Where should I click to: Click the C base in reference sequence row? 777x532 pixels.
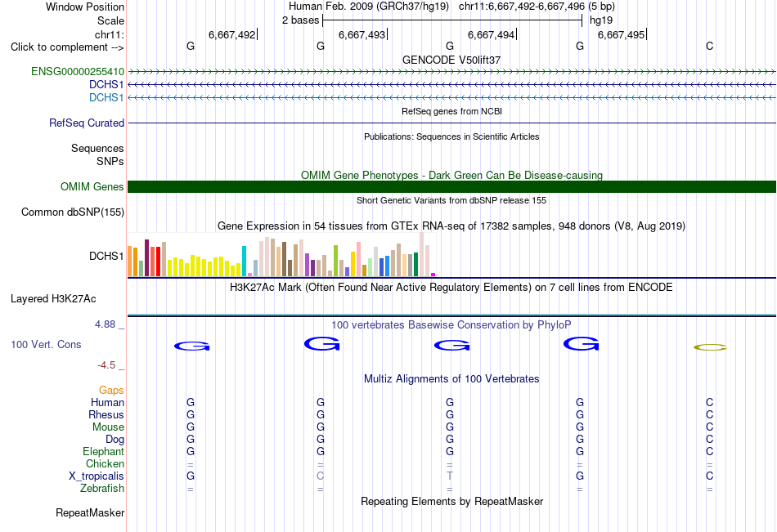click(x=710, y=46)
